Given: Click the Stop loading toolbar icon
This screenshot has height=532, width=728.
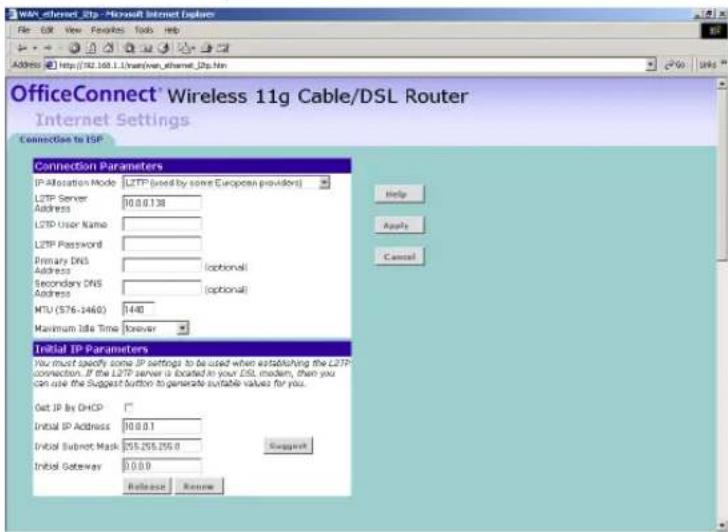Looking at the screenshot, I should [x=74, y=48].
